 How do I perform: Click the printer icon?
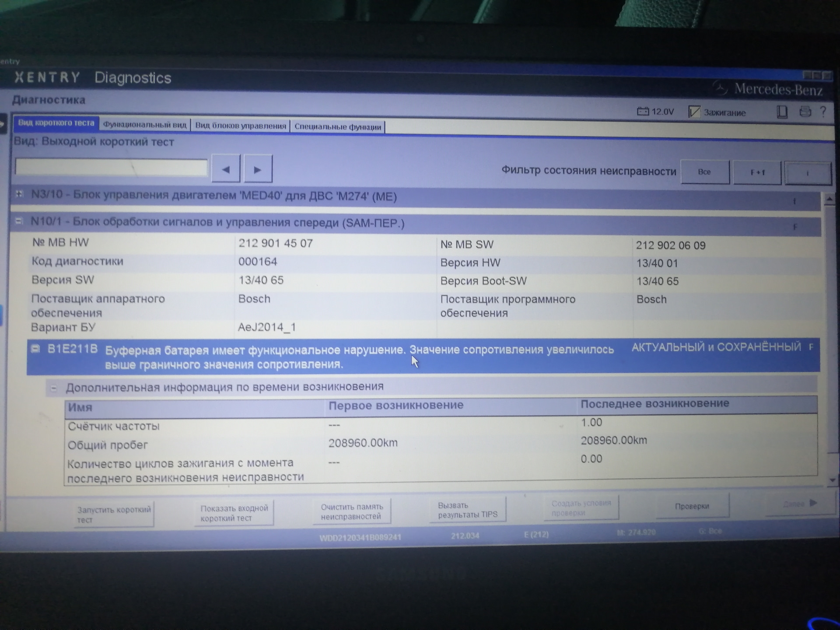tap(805, 112)
